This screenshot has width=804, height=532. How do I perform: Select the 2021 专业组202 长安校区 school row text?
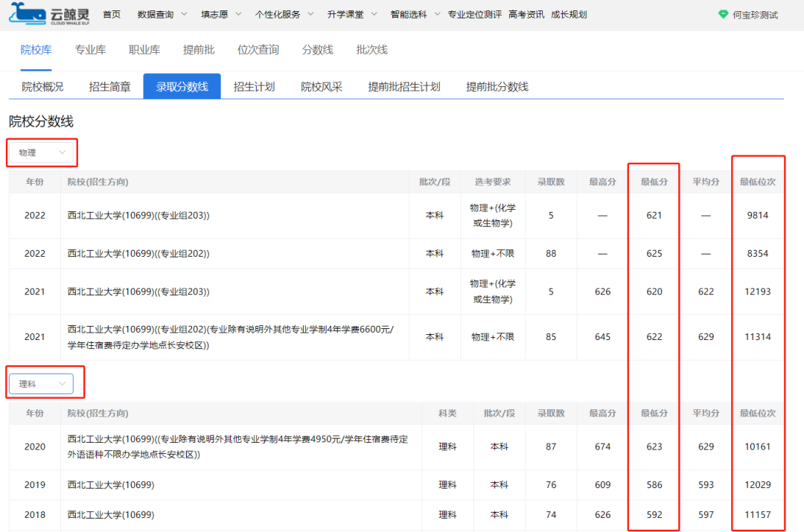coord(231,337)
